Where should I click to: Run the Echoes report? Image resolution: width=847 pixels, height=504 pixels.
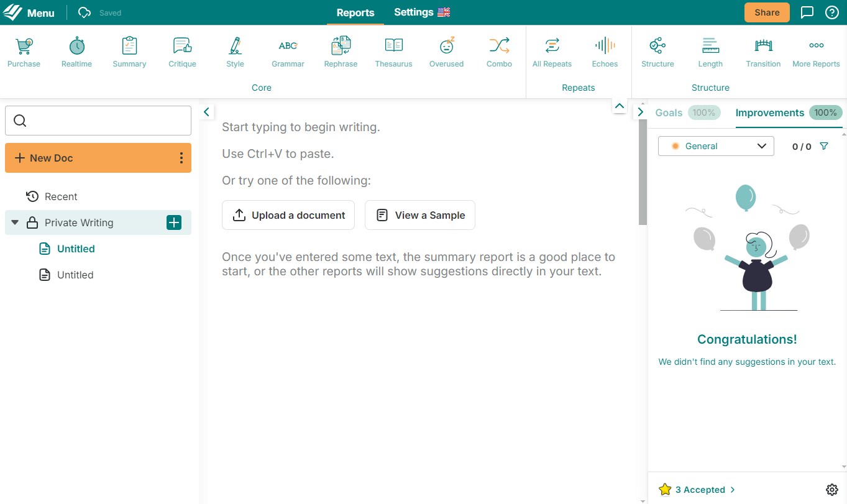pos(605,52)
